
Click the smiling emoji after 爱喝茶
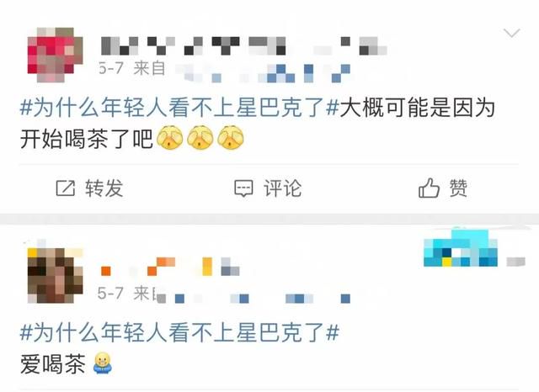103,363
